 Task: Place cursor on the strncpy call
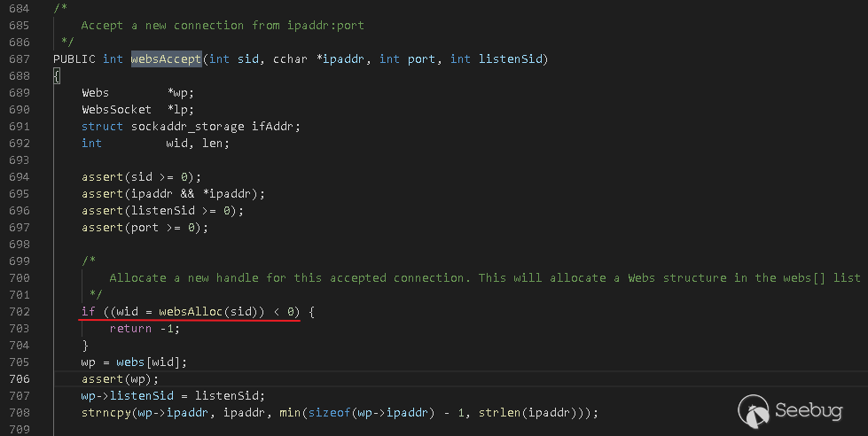pyautogui.click(x=106, y=412)
